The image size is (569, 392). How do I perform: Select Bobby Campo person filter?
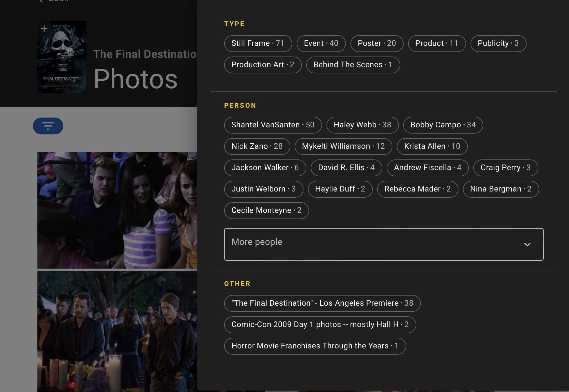(443, 125)
